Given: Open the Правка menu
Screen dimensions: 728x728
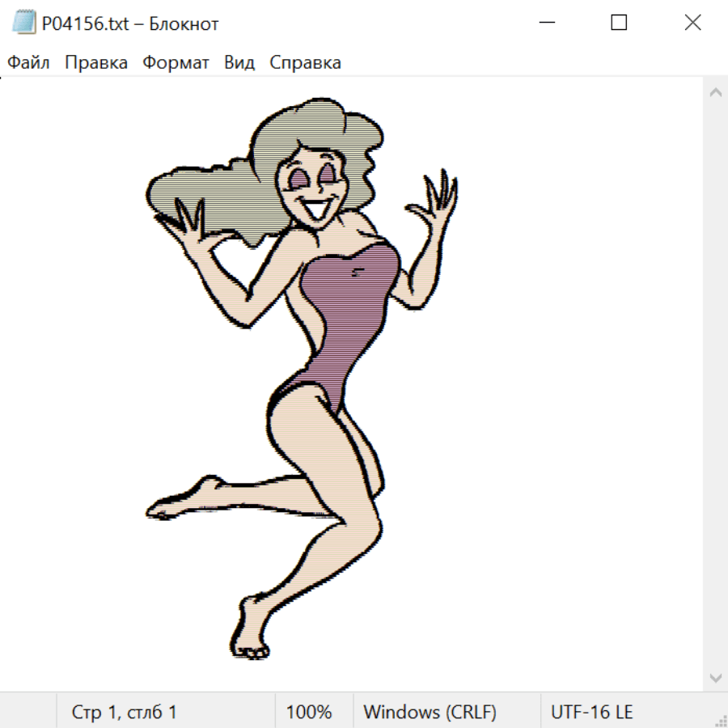Looking at the screenshot, I should [x=96, y=63].
